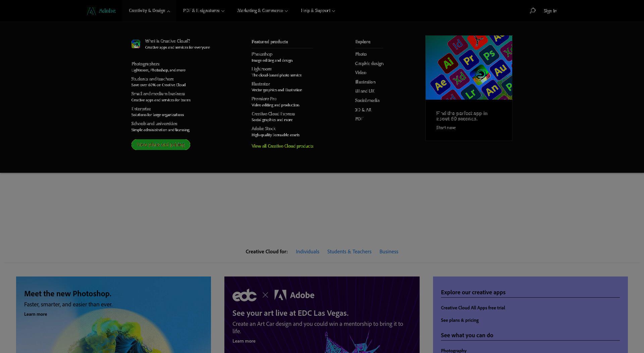Click the Meet the new Photoshop heading
This screenshot has height=353, width=644.
(68, 294)
